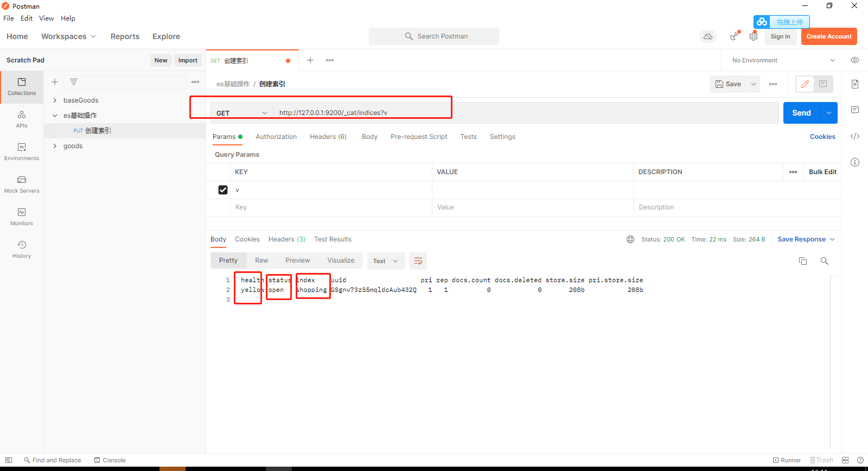Collapse the es基础操作 collection
Image resolution: width=868 pixels, height=471 pixels.
coord(55,116)
